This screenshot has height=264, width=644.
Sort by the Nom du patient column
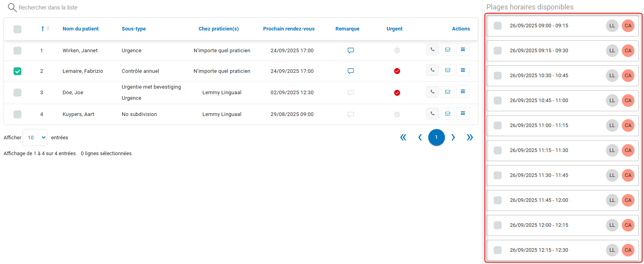(x=80, y=29)
